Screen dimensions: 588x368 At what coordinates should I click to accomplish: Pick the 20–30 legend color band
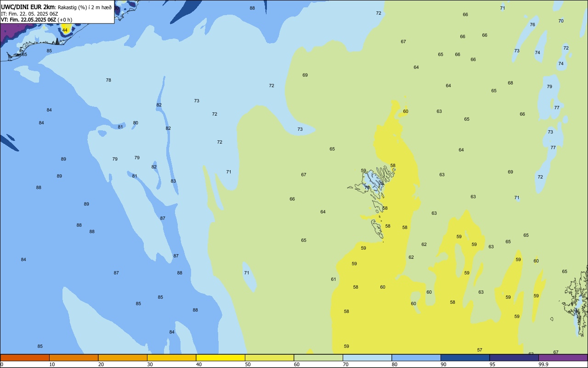(x=123, y=357)
